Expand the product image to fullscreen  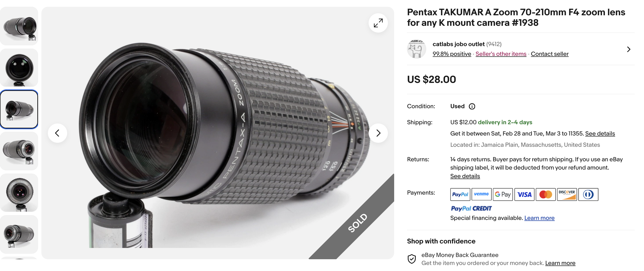[x=378, y=23]
